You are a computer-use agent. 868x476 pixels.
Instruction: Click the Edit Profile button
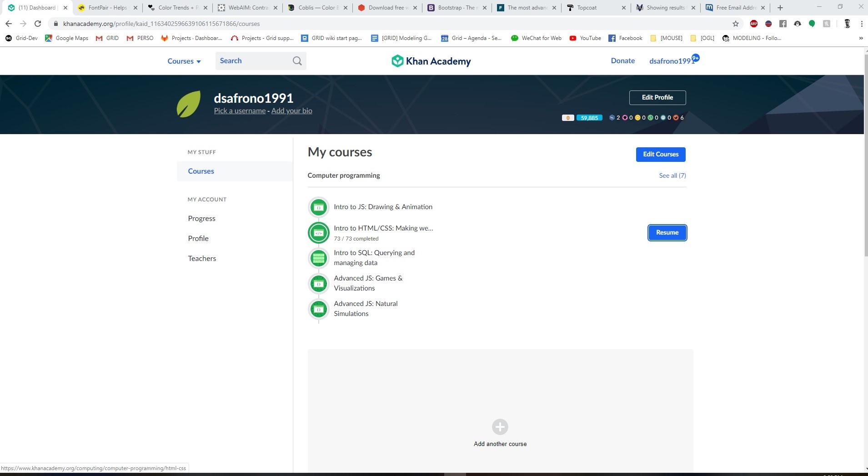pos(657,97)
